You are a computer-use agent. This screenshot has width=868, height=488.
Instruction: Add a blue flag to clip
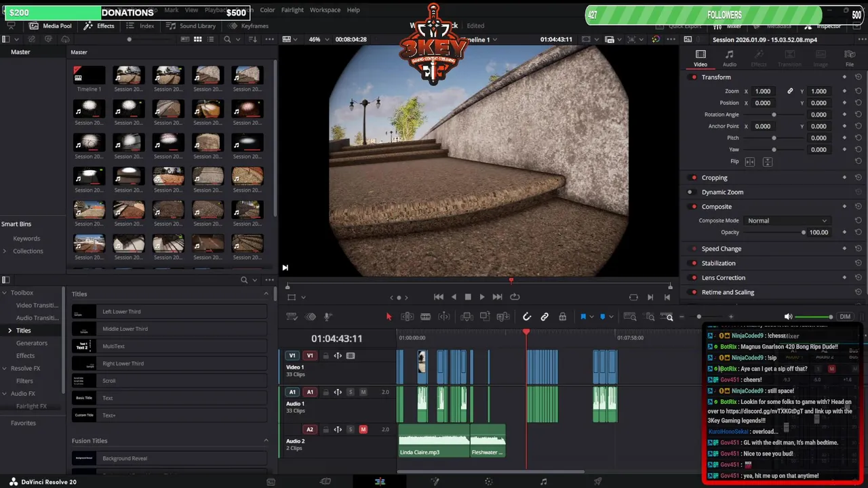583,317
